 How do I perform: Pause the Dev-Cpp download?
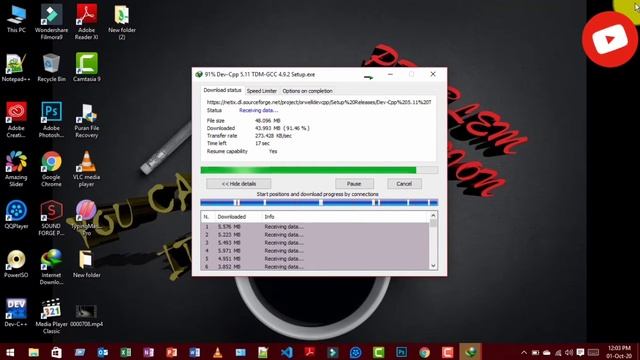coord(354,184)
